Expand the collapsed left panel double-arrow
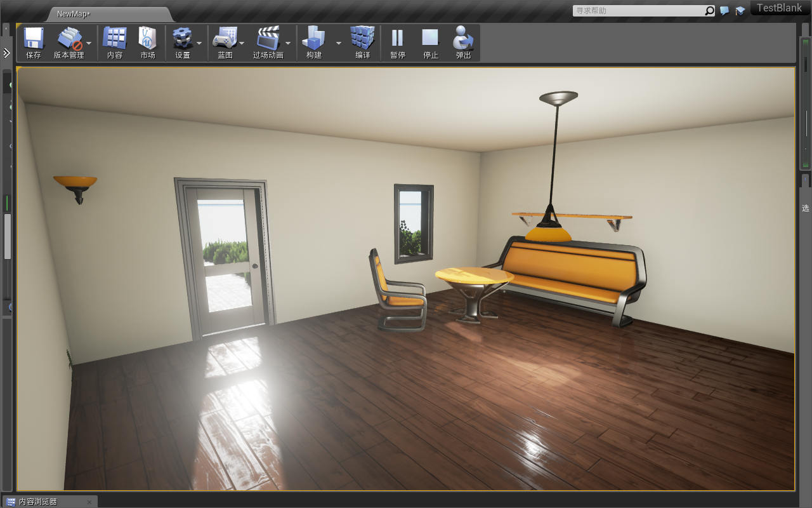Image resolution: width=812 pixels, height=508 pixels. [x=6, y=53]
